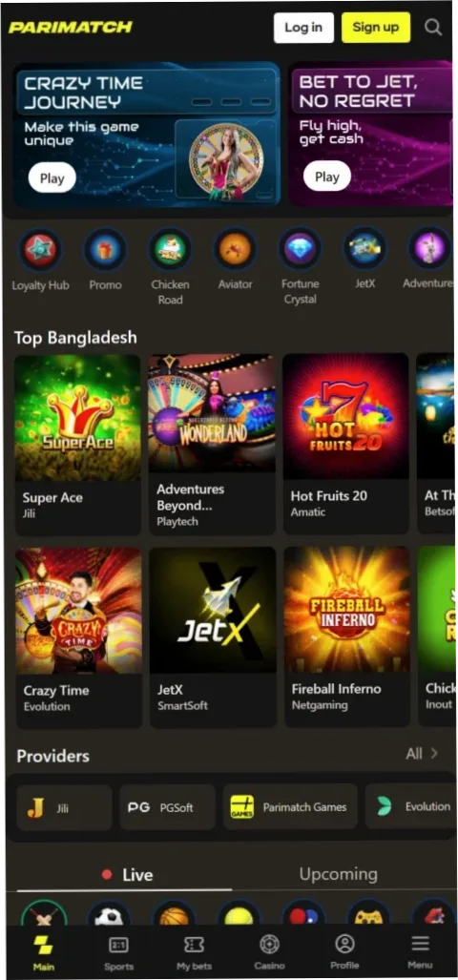Go to the Casino bottom tab
This screenshot has width=458, height=980.
(x=269, y=952)
